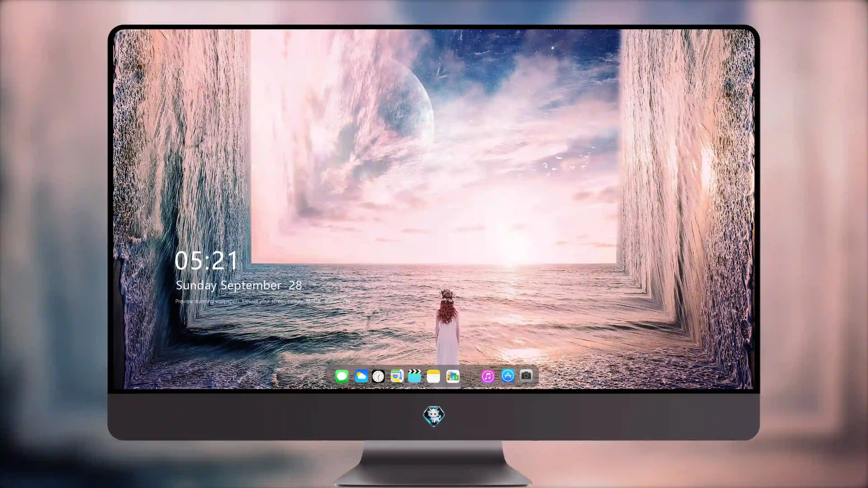Launch the Maps app from the dock
The width and height of the screenshot is (868, 488).
[x=397, y=376]
